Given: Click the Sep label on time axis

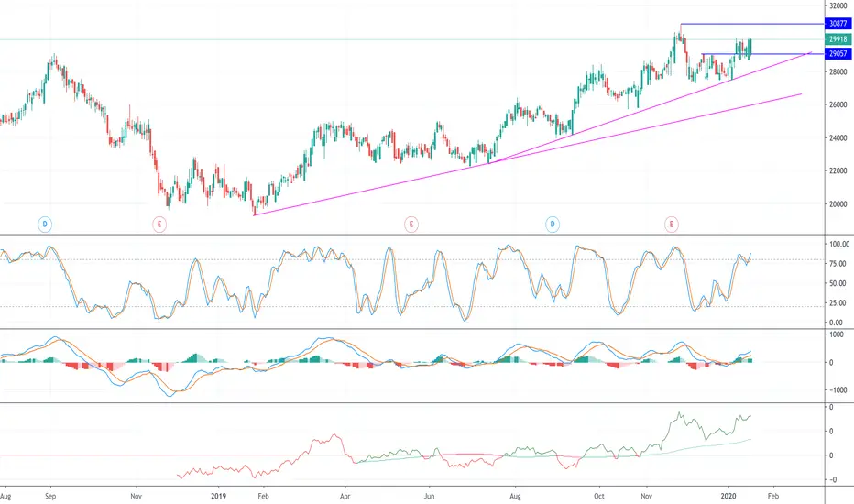Looking at the screenshot, I should click(50, 497).
